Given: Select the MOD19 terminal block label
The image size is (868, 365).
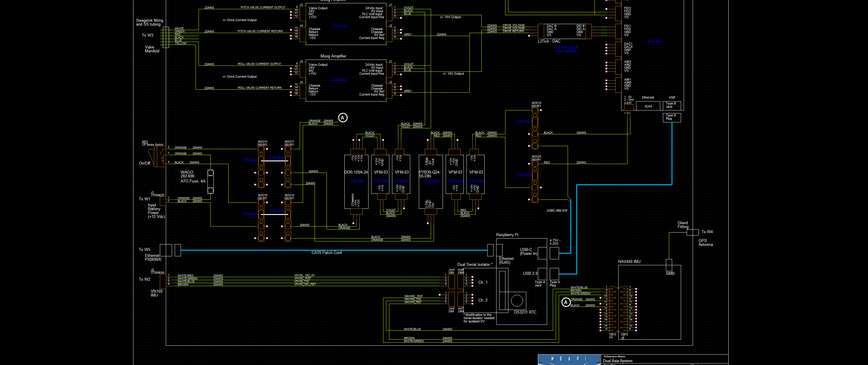Looking at the screenshot, I should pos(536,104).
